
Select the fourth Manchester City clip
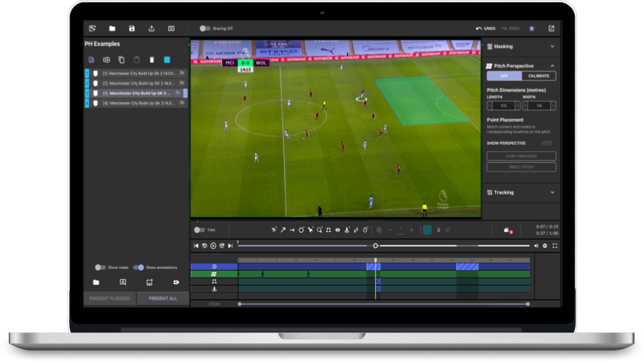click(x=138, y=103)
